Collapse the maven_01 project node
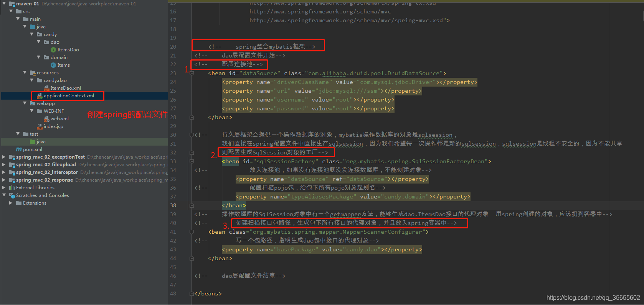 [4, 4]
